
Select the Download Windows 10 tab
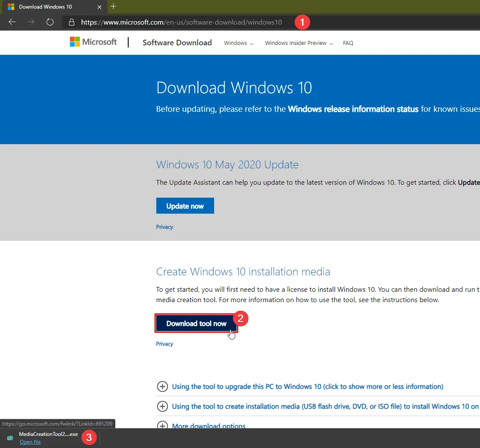click(45, 7)
